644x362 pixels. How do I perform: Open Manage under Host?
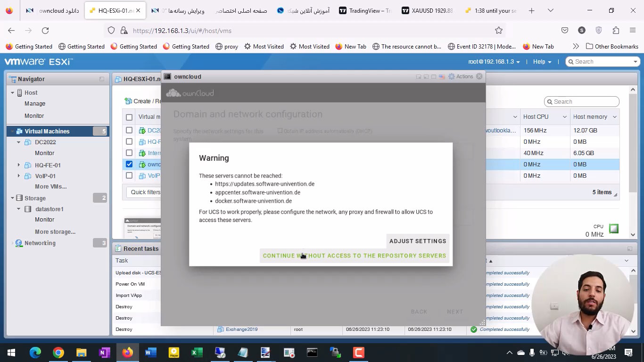click(x=35, y=104)
